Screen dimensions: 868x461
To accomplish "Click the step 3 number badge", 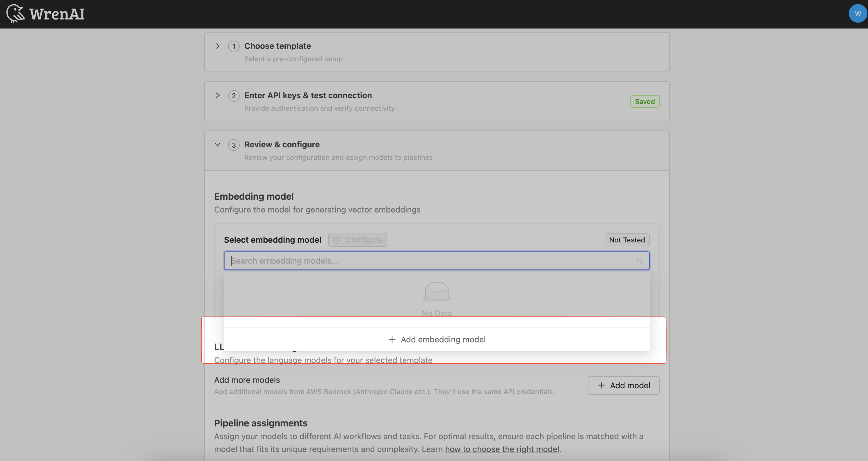I will pyautogui.click(x=234, y=145).
